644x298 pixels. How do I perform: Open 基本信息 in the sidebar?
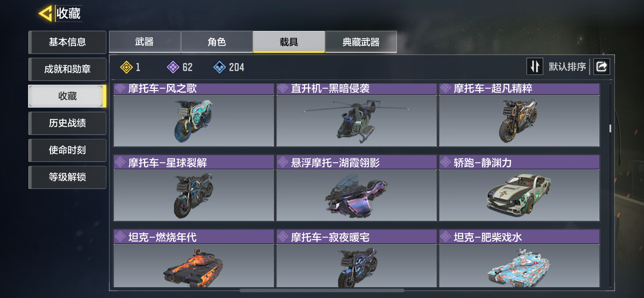click(67, 42)
